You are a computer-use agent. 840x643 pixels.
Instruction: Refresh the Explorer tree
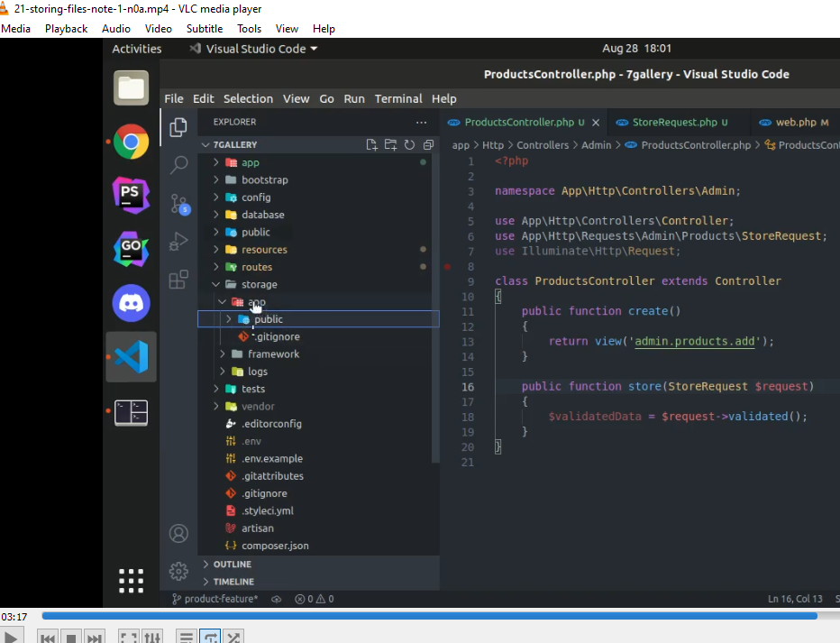coord(409,144)
